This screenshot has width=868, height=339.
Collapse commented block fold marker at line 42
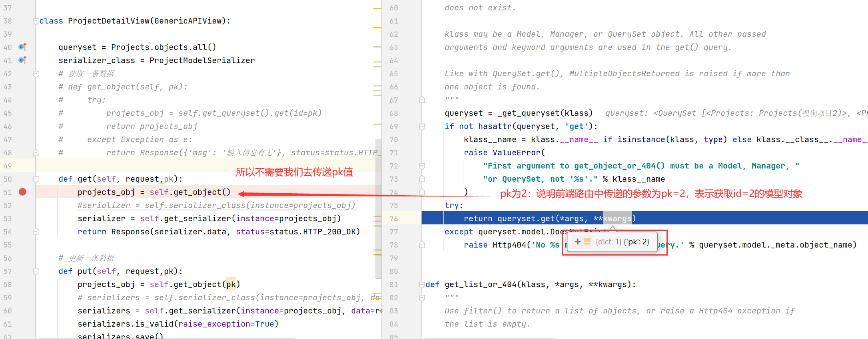pyautogui.click(x=36, y=74)
